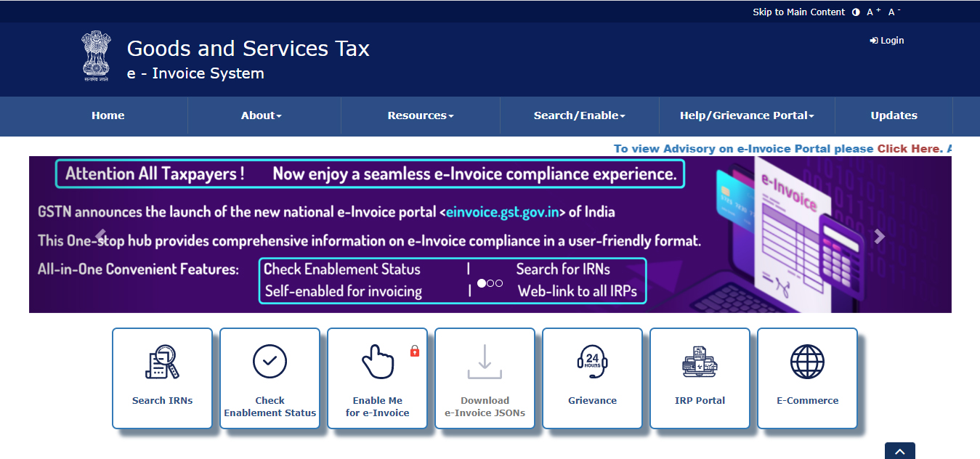Click the Download e-Invoice JSONs arrow icon
Image resolution: width=980 pixels, height=459 pixels.
coord(485,361)
